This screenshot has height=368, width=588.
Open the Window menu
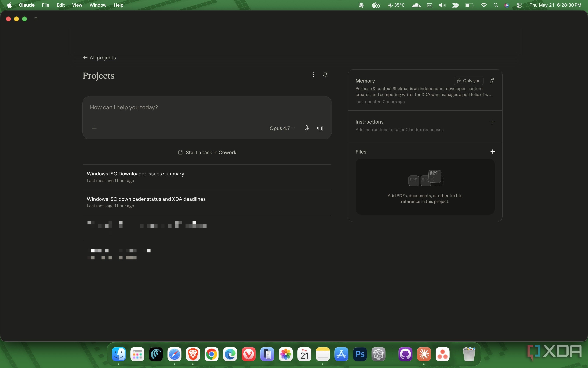98,5
